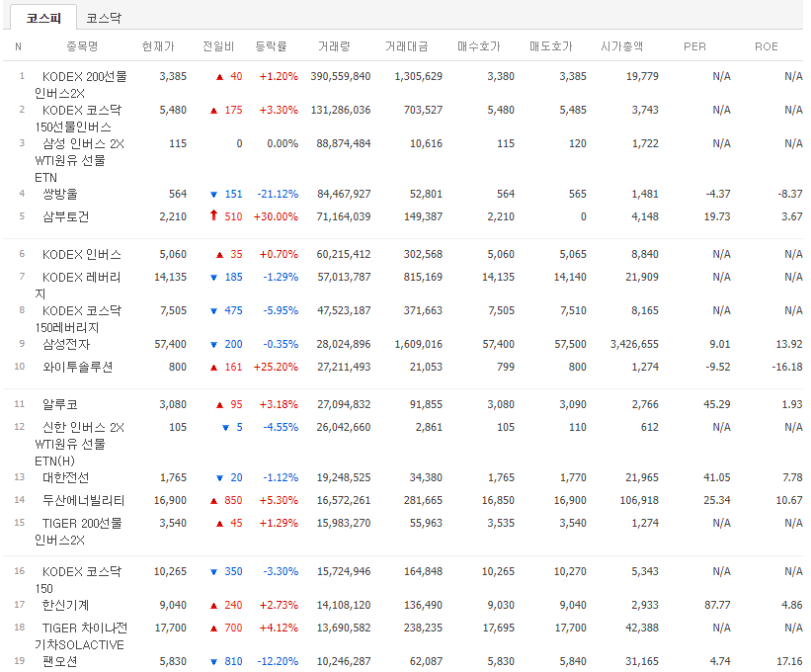Click the volume value 19,248,525

point(344,477)
